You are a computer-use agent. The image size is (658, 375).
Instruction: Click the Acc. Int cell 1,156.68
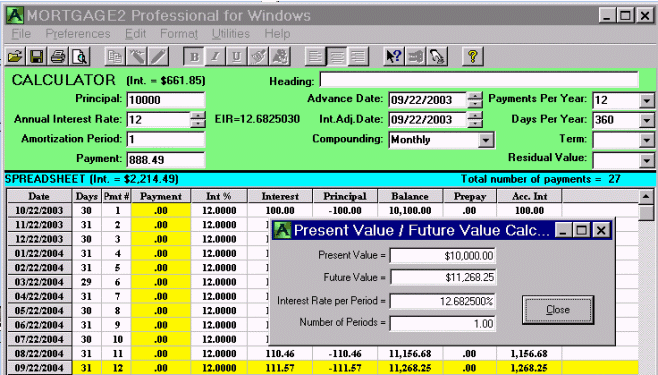tap(529, 354)
